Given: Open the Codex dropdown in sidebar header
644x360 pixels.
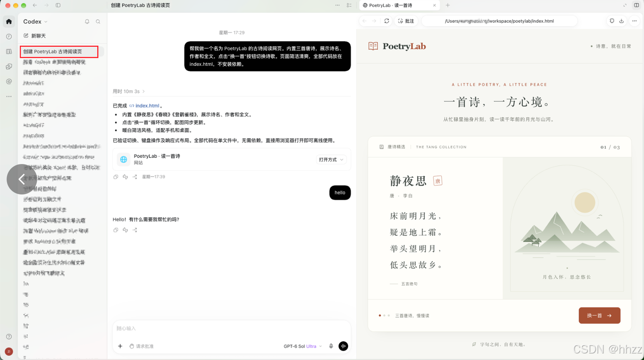Looking at the screenshot, I should point(35,22).
